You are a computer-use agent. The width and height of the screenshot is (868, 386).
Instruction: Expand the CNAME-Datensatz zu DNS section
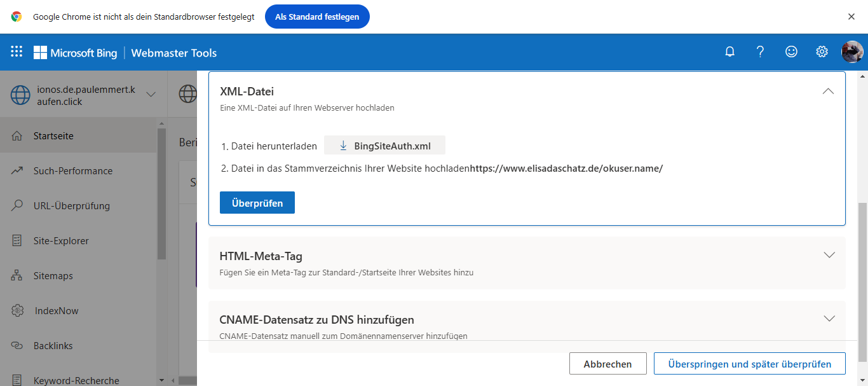[x=829, y=319]
